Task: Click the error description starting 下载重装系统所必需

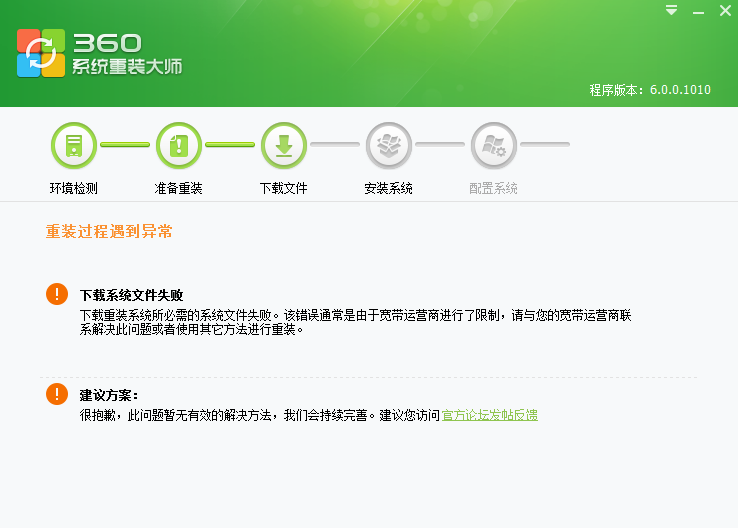Action: tap(355, 322)
